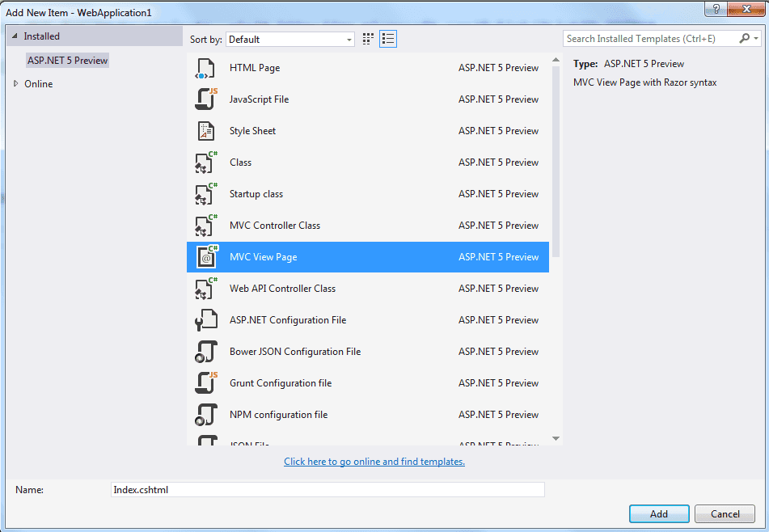Click the Name field containing Index.cshtml
The height and width of the screenshot is (532, 769).
tap(327, 490)
